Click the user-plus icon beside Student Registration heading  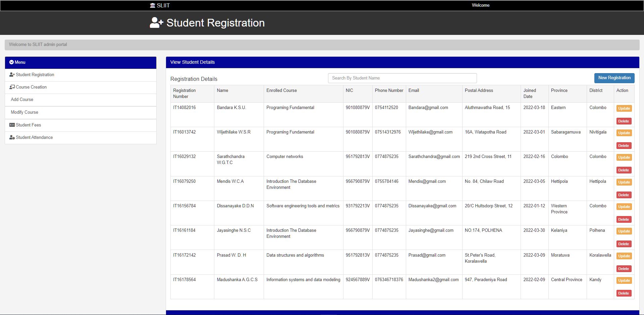coord(156,23)
